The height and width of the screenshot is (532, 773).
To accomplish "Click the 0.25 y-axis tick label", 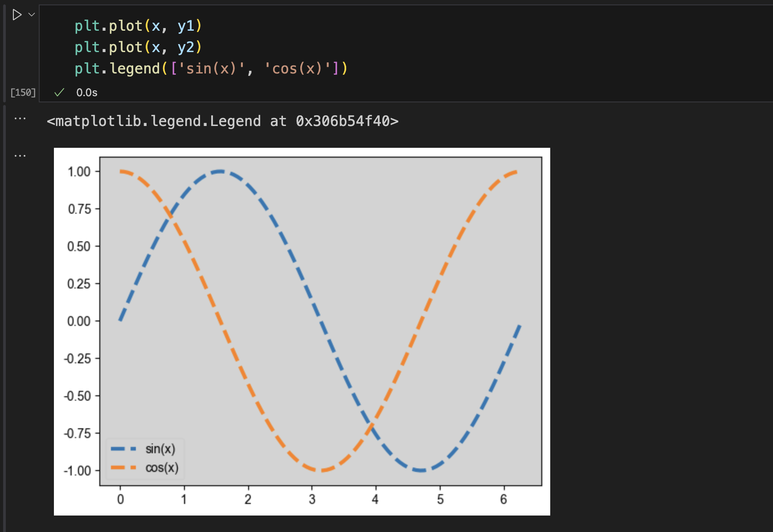I will [79, 284].
